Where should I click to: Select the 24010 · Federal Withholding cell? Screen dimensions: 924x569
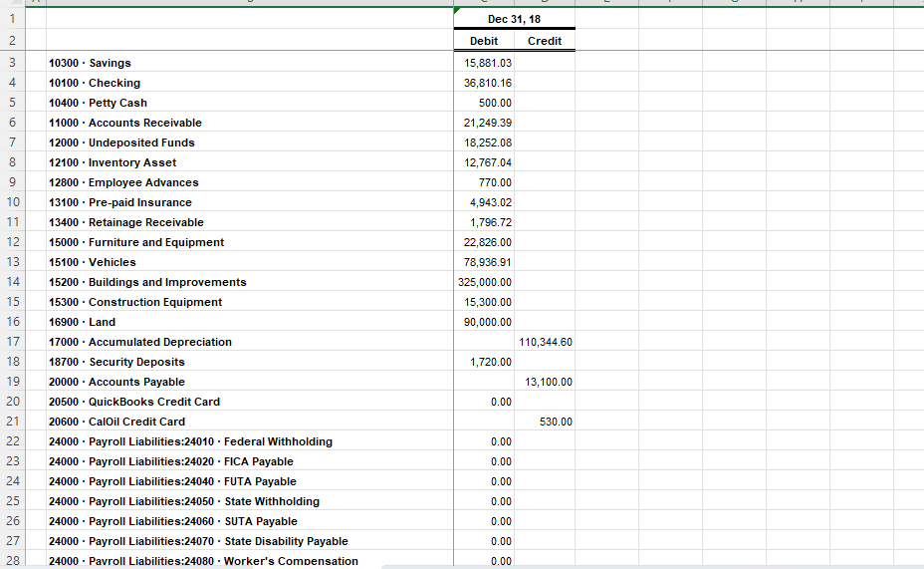point(250,441)
